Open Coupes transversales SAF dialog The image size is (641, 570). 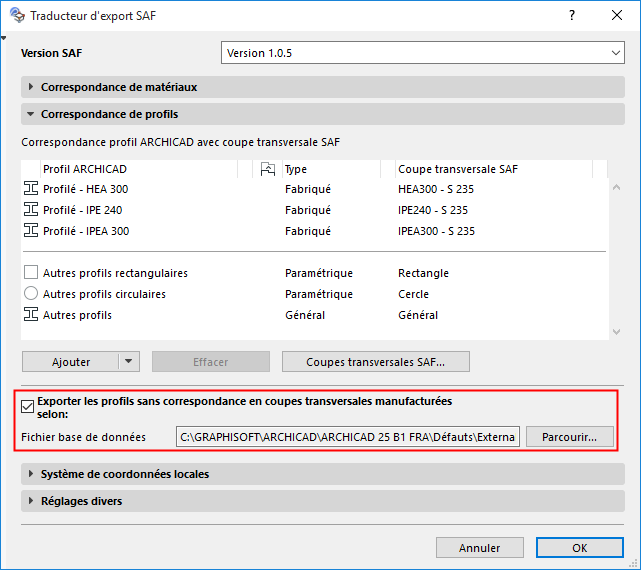(x=376, y=361)
